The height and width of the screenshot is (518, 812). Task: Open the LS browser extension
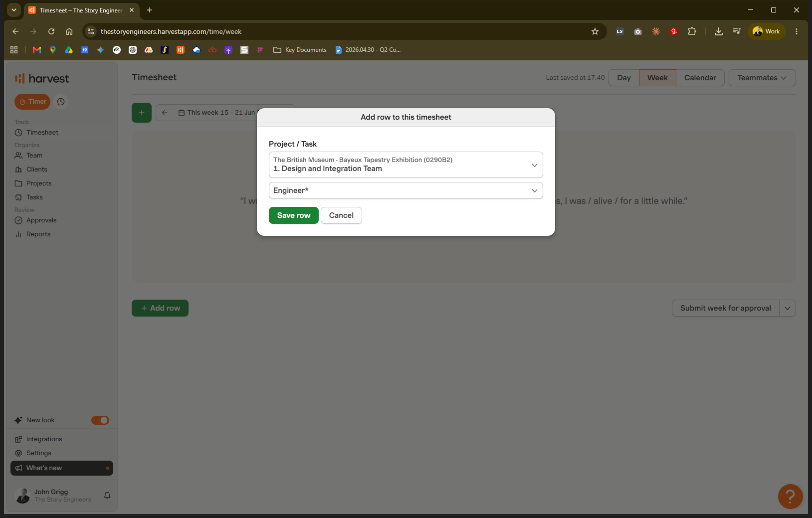coord(620,31)
